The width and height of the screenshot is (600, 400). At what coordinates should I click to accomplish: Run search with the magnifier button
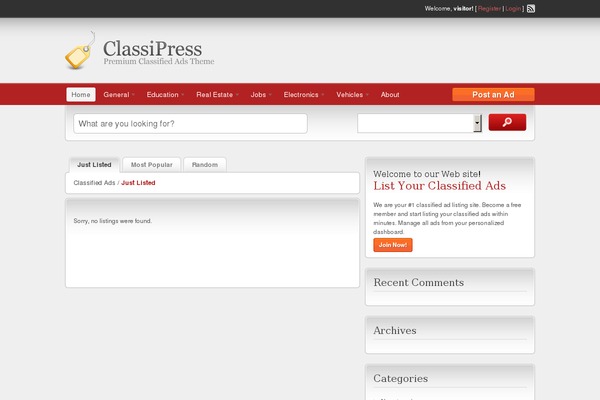pyautogui.click(x=507, y=122)
